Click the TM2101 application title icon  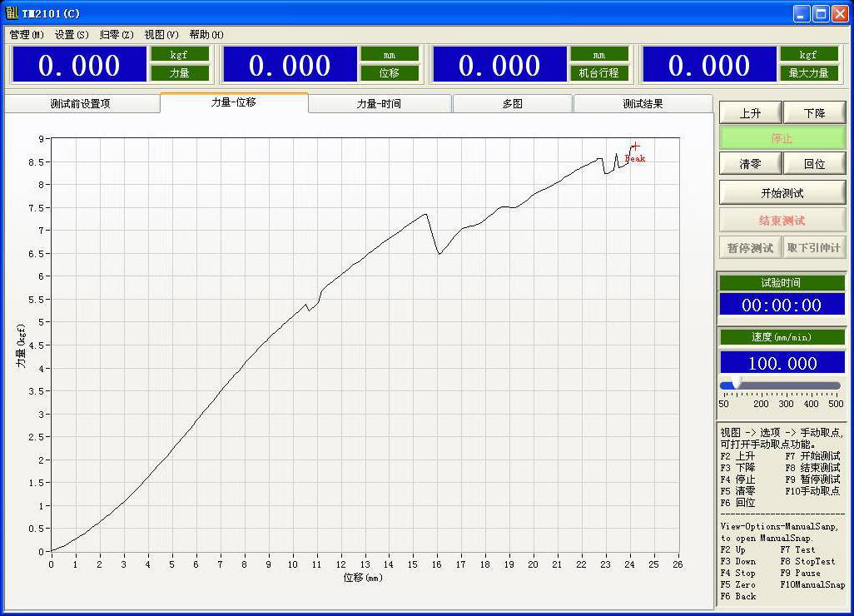click(12, 13)
